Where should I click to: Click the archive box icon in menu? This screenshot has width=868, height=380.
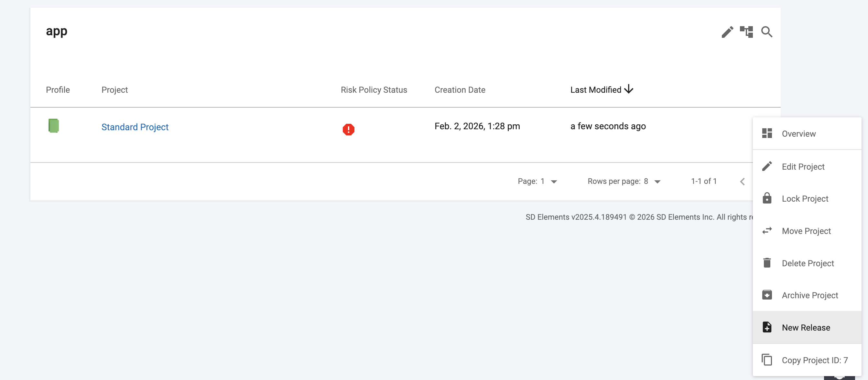click(x=767, y=295)
